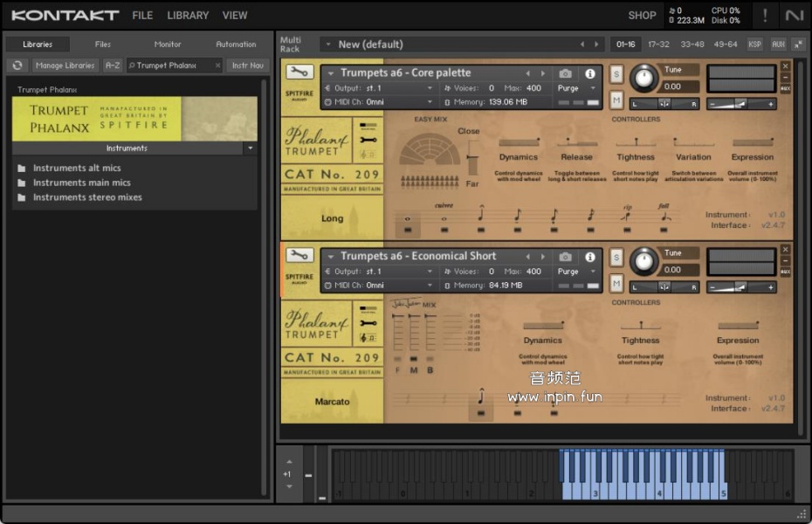Open the FILE menu
Image resolution: width=812 pixels, height=524 pixels.
(x=142, y=15)
